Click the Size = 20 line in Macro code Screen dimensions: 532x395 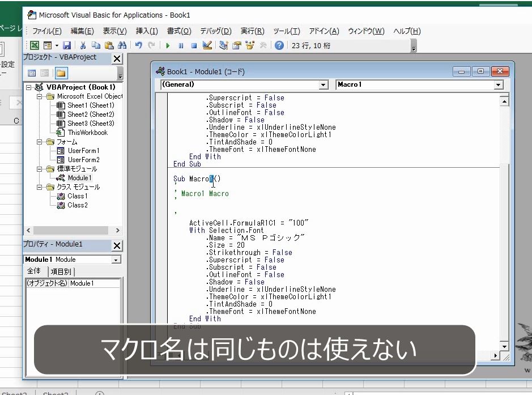pyautogui.click(x=225, y=245)
